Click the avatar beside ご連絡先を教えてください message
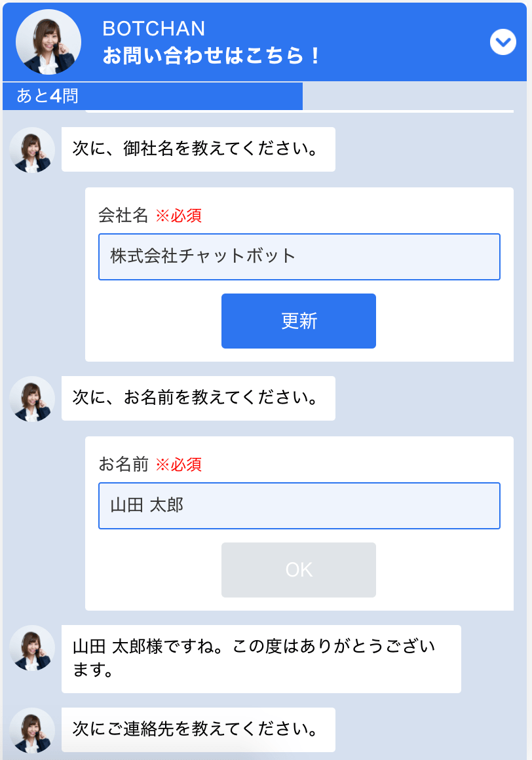The width and height of the screenshot is (532, 760). pyautogui.click(x=32, y=731)
